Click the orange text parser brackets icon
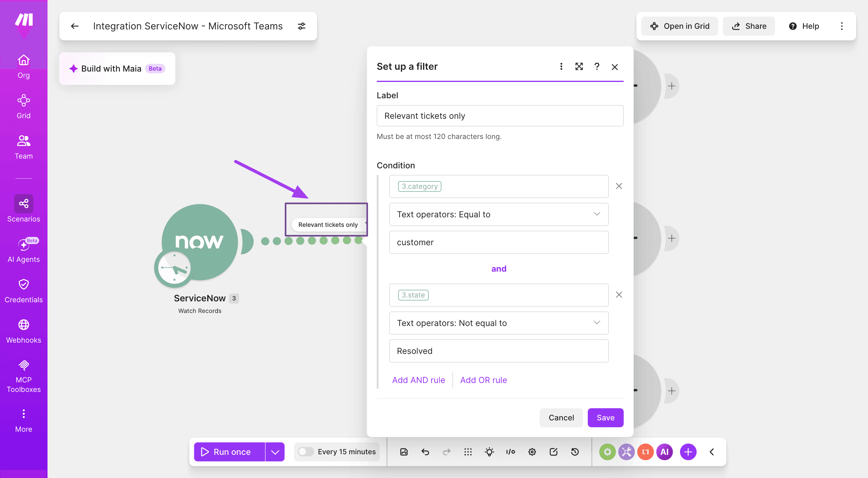The height and width of the screenshot is (478, 868). [x=645, y=452]
